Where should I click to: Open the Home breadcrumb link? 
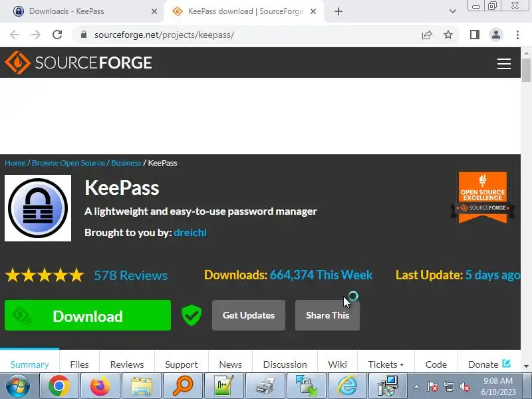click(x=15, y=163)
